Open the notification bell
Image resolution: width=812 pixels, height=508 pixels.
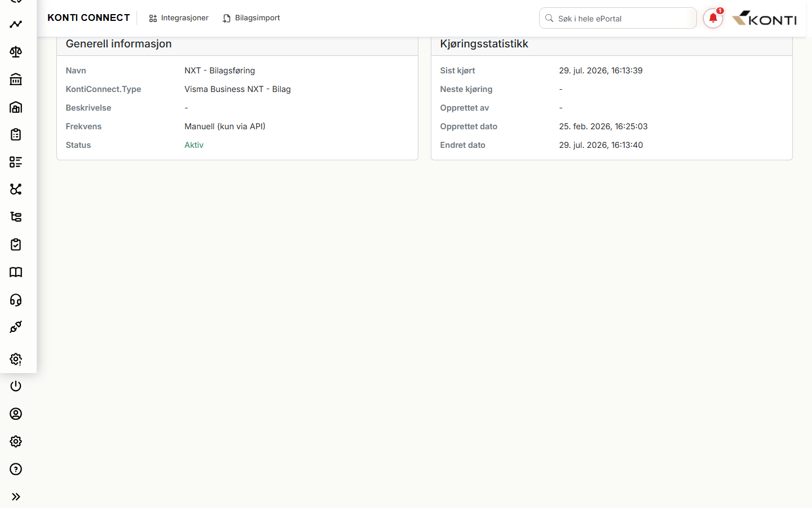(713, 18)
